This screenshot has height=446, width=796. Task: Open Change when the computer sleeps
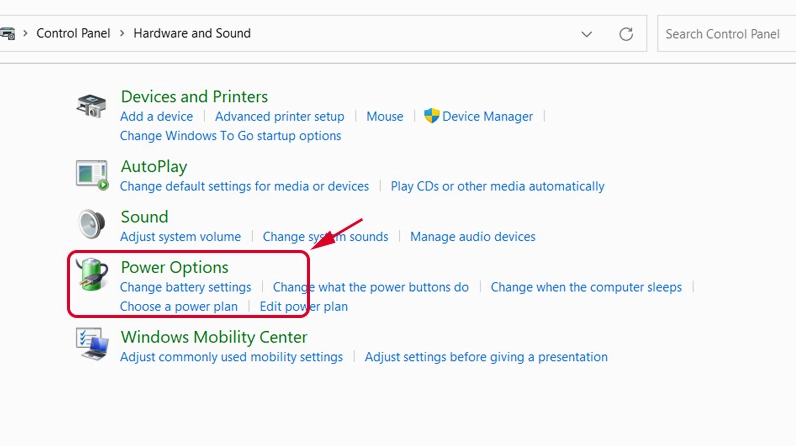(x=586, y=287)
